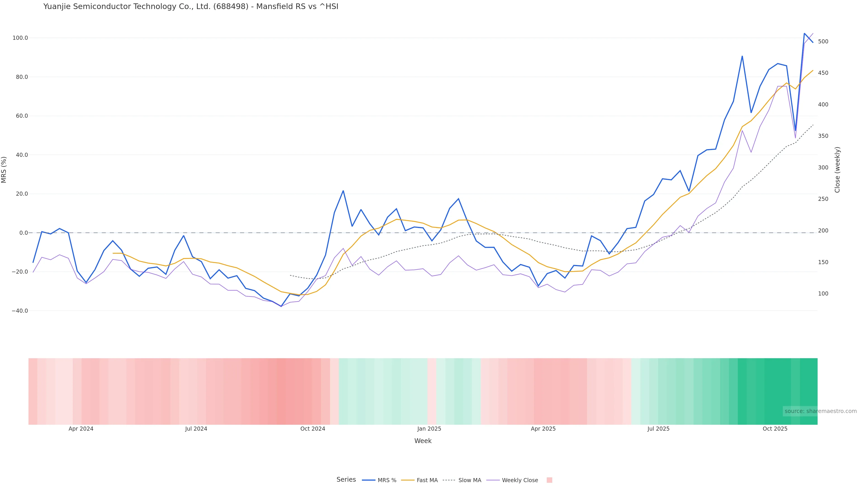The width and height of the screenshot is (868, 488).
Task: Click the 'Jan 2025' x-axis label
Action: [429, 429]
